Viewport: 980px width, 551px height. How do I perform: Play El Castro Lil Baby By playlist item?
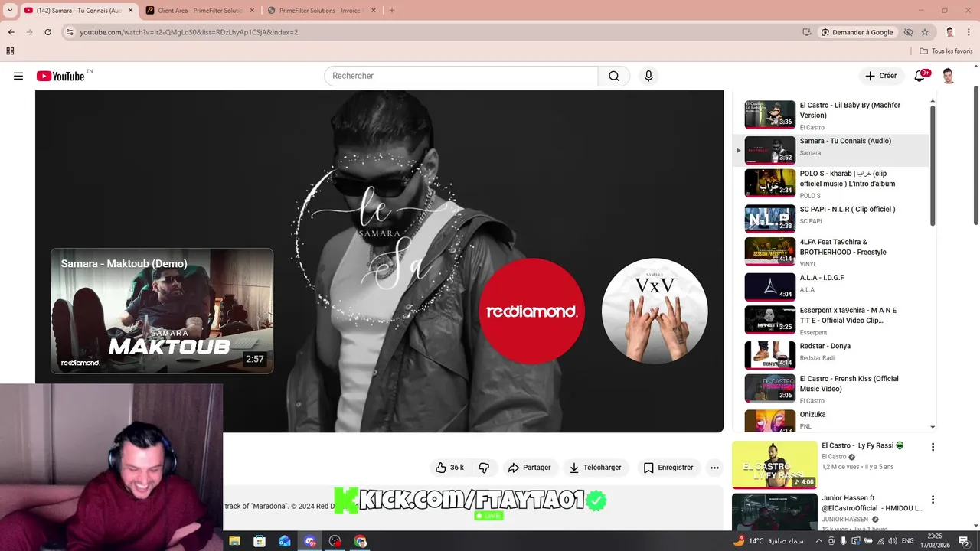click(831, 115)
